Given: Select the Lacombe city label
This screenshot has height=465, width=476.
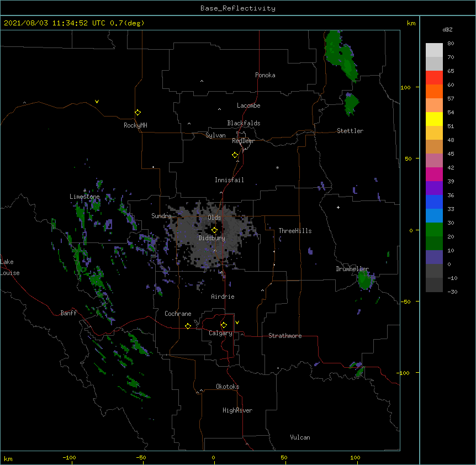Looking at the screenshot, I should coord(248,105).
